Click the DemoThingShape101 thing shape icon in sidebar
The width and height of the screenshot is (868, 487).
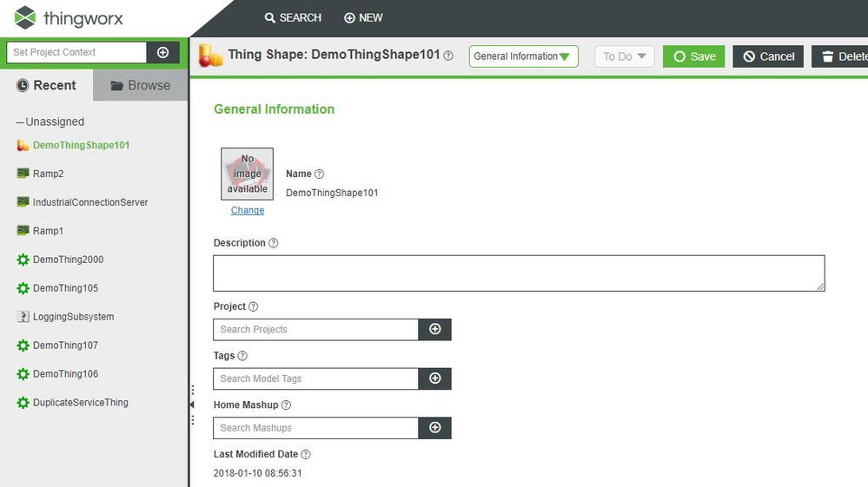click(x=23, y=145)
